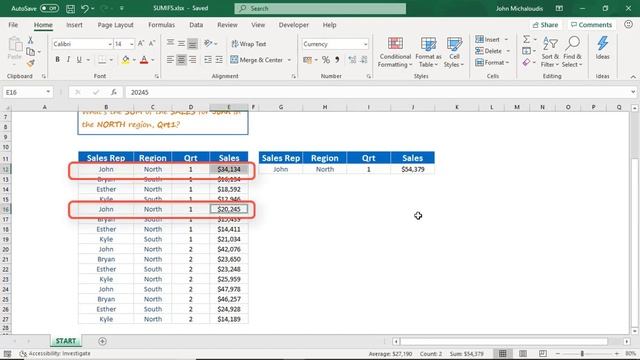The height and width of the screenshot is (360, 640).
Task: Click the Percent Style icon
Action: 326,60
